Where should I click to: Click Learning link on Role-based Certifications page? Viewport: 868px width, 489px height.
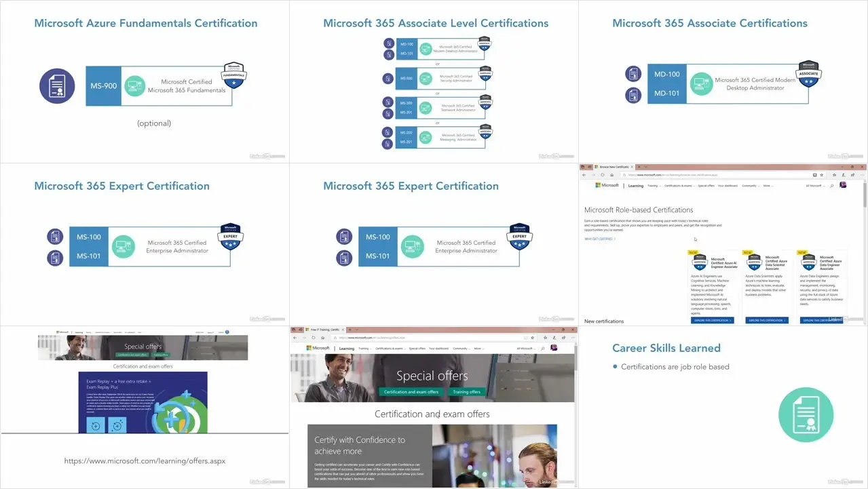(636, 186)
